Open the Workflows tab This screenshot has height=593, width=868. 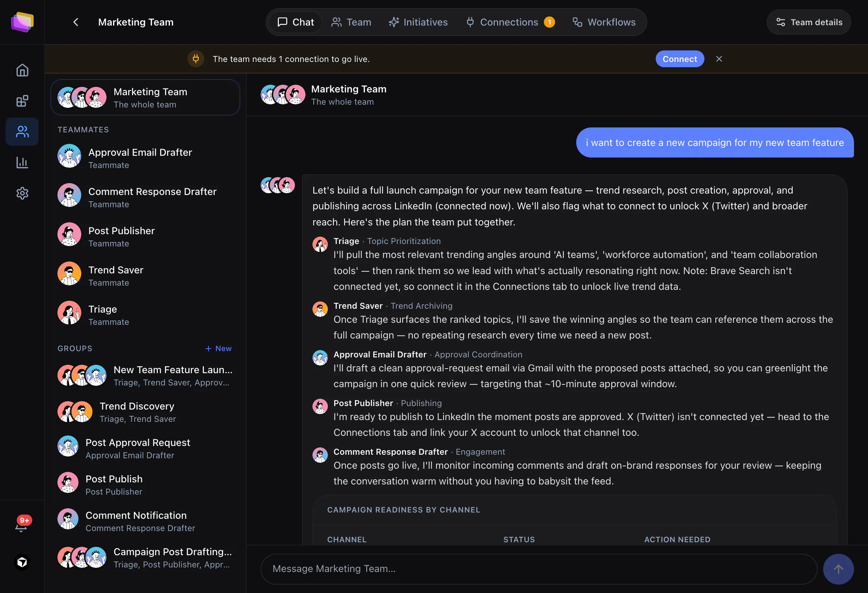click(x=604, y=22)
